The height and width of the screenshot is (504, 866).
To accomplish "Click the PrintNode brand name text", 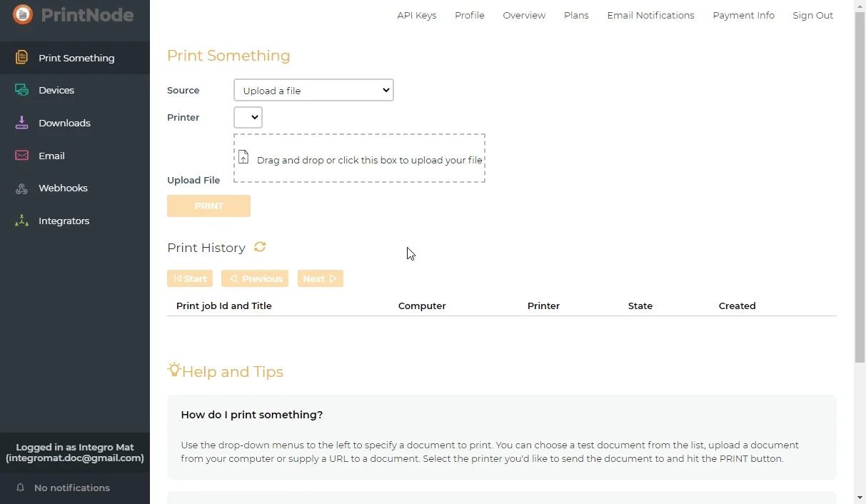I will pos(87,14).
